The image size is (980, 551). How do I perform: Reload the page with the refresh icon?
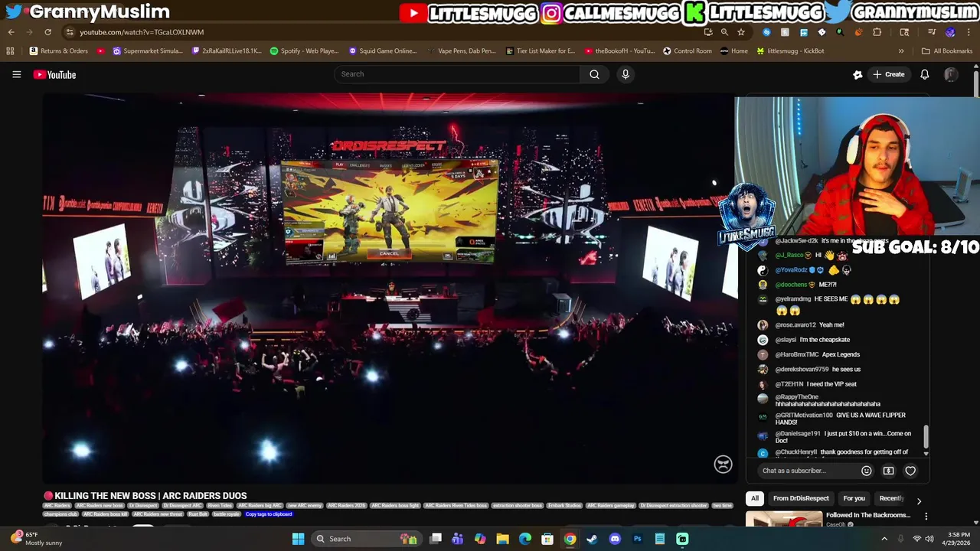(47, 32)
